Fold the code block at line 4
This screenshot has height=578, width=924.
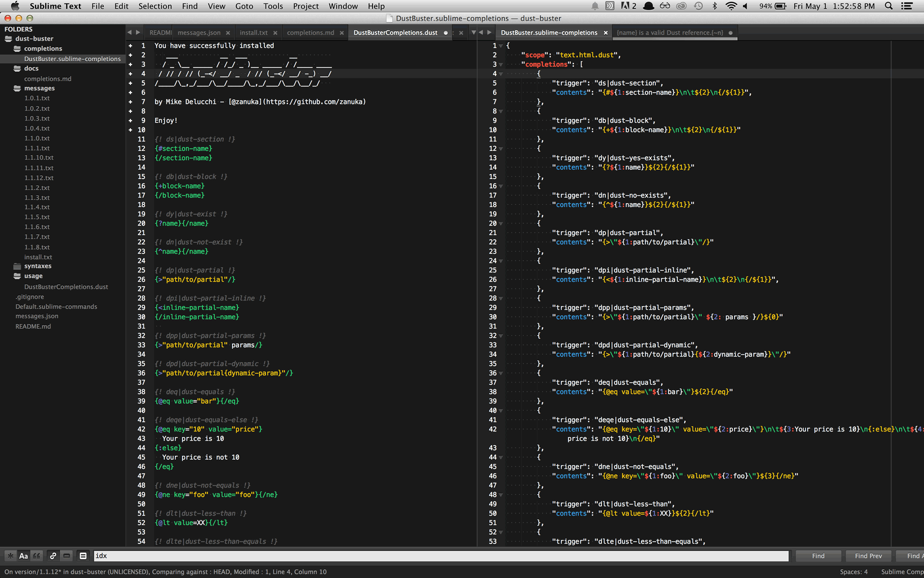500,74
